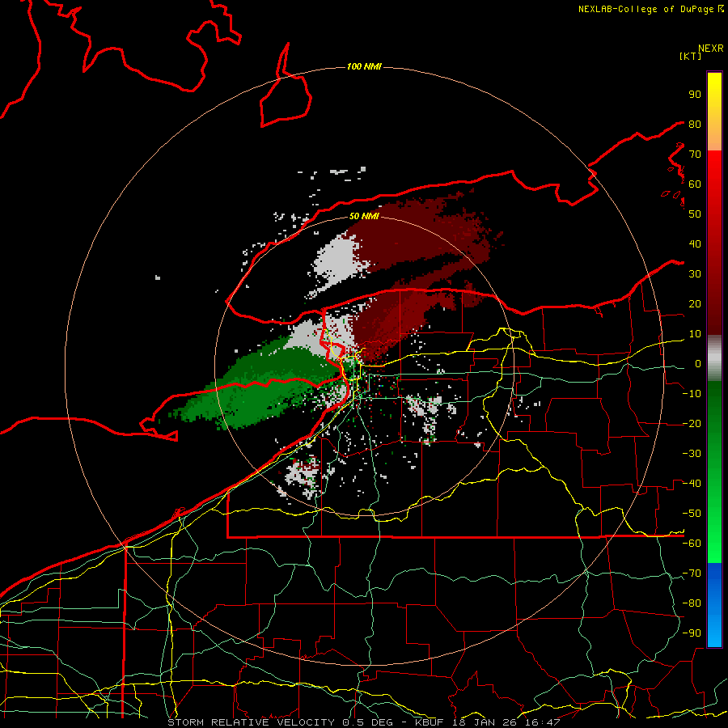The image size is (728, 728).
Task: Click the -30 scale label
Action: point(692,454)
